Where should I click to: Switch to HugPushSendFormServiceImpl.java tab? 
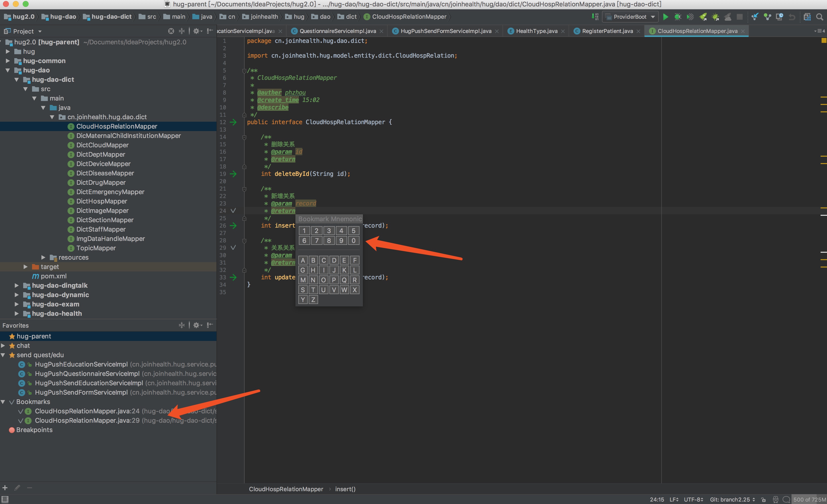click(x=446, y=31)
